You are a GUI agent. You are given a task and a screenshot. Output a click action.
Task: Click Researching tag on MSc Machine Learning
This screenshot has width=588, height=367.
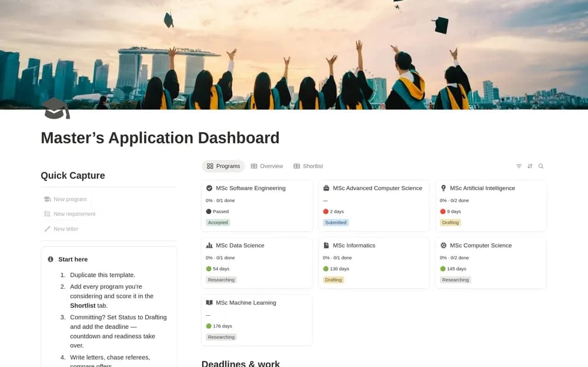coord(221,337)
